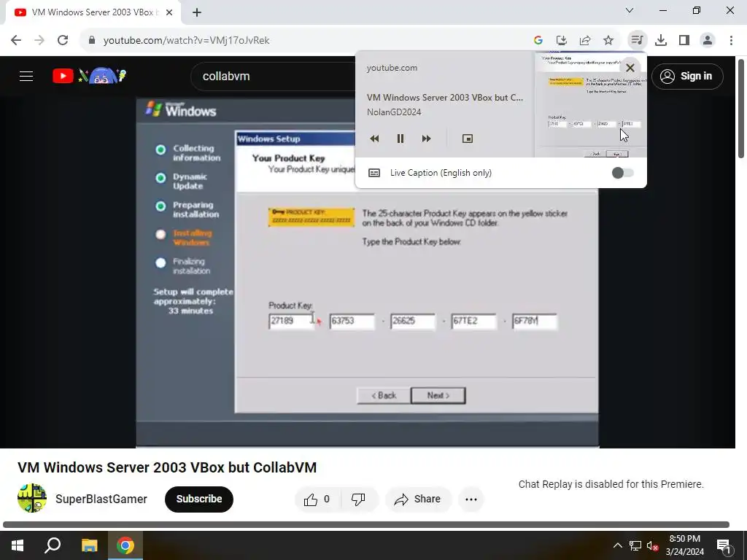This screenshot has height=560, width=747.
Task: Close the VM Windows Server 2003 tab
Action: [169, 12]
